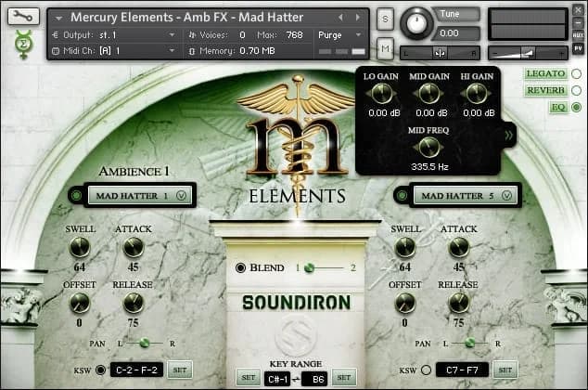Viewport: 588px width, 390px height.
Task: Open instrument edit mode with wrench icon
Action: pos(22,17)
